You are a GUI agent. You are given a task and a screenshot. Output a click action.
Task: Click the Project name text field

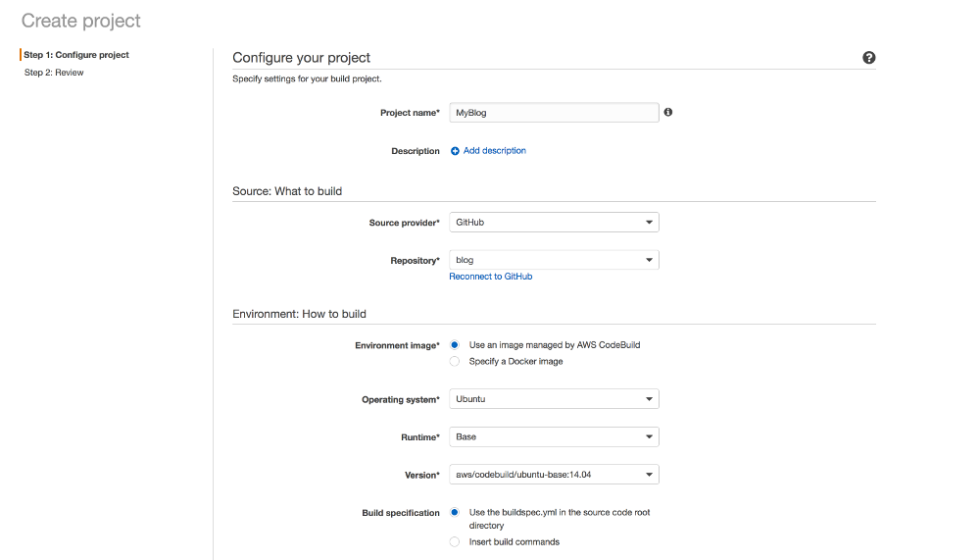pyautogui.click(x=553, y=113)
